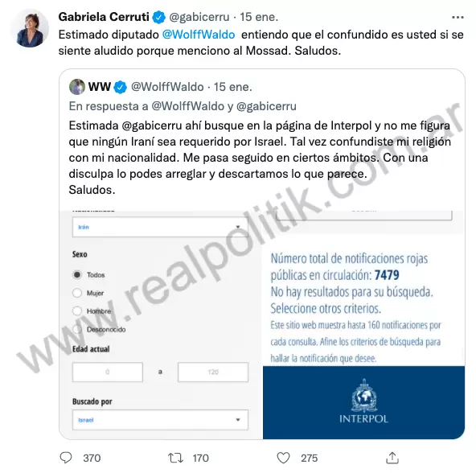Open Gabriela Cerruti's profile name
This screenshot has width=476, height=473.
[104, 17]
